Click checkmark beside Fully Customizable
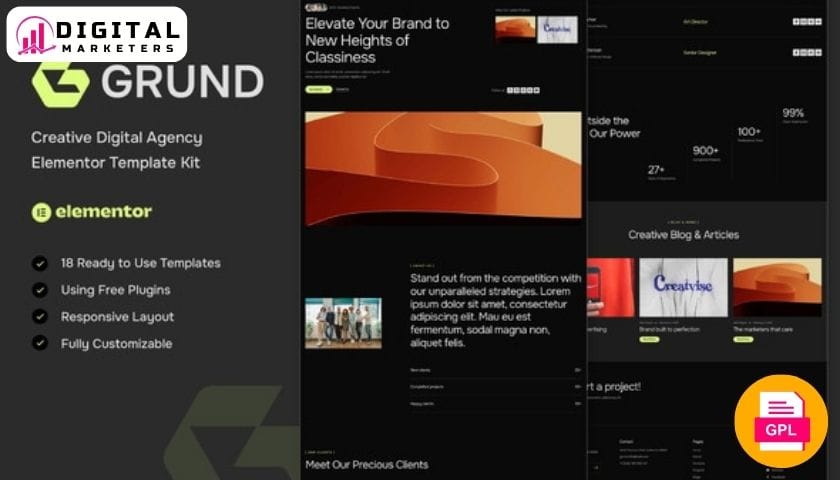The image size is (840, 480). point(40,343)
